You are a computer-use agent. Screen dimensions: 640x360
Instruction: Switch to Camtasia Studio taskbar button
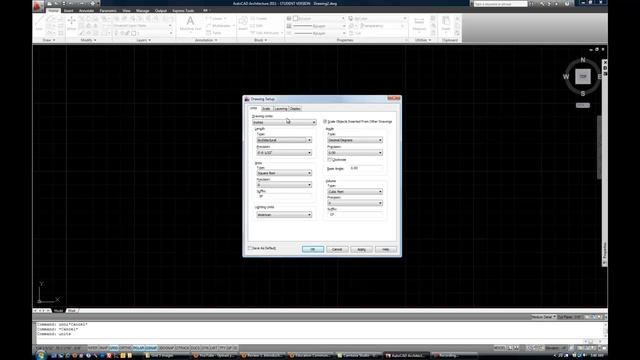[x=358, y=356]
